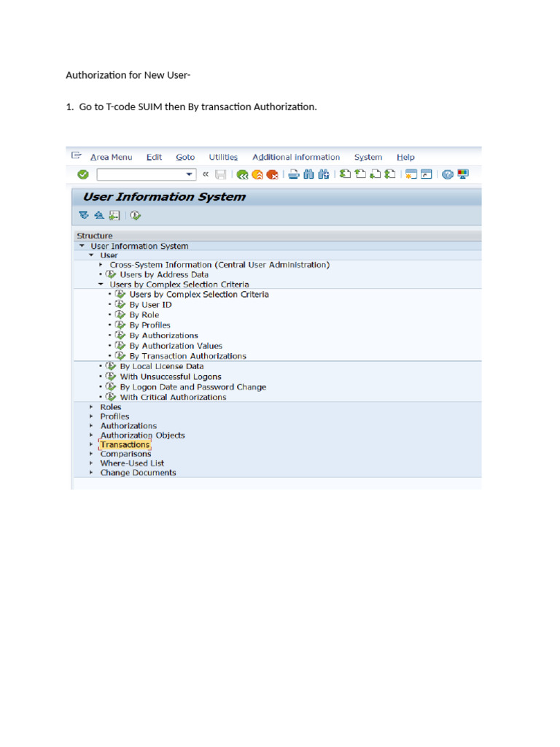The width and height of the screenshot is (560, 747).
Task: Expand the Authorization Objects node
Action: coord(91,435)
